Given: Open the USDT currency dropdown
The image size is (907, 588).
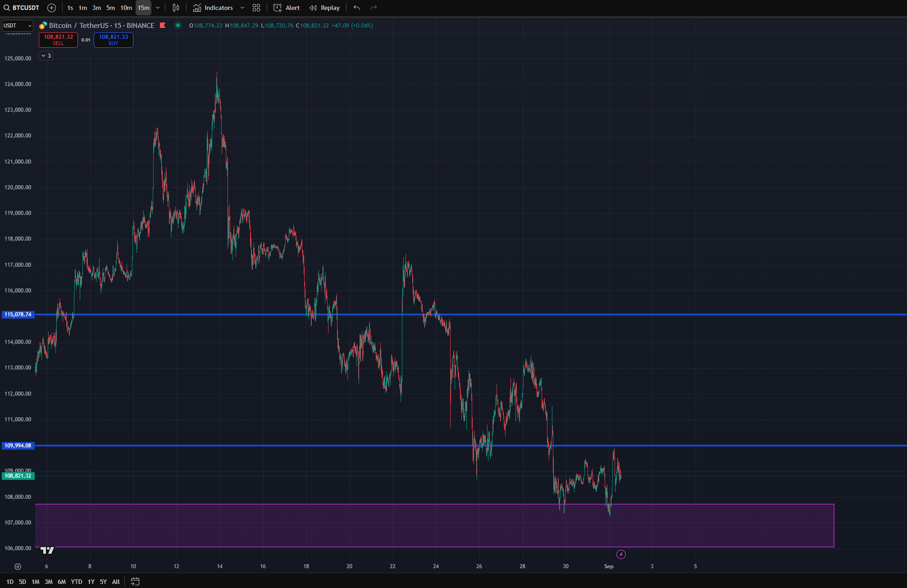Looking at the screenshot, I should pos(17,26).
